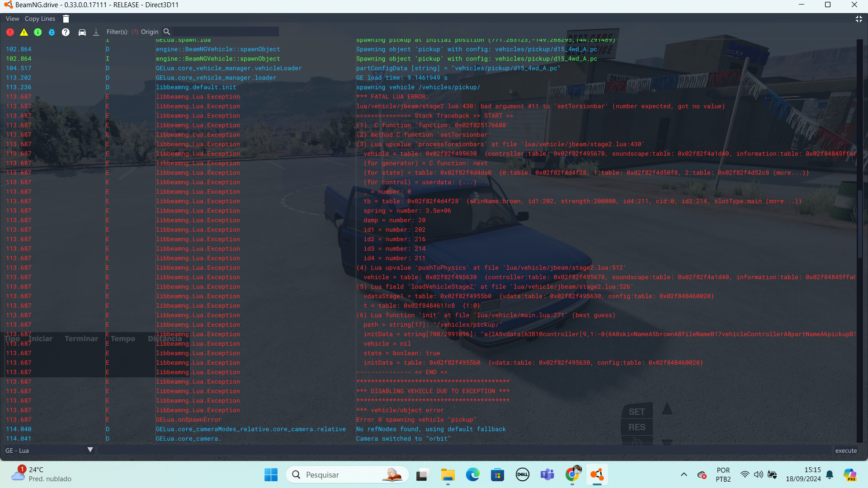This screenshot has width=868, height=488.
Task: Open the View menu
Action: click(x=12, y=19)
